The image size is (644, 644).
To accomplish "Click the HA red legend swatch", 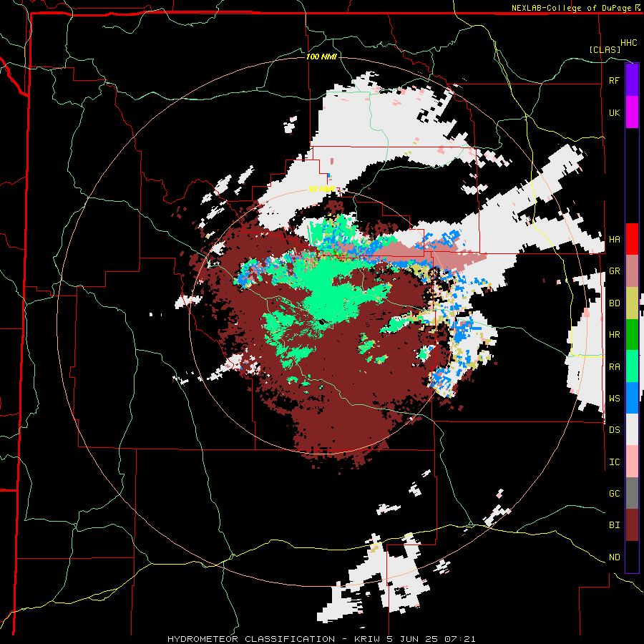I will click(x=632, y=239).
